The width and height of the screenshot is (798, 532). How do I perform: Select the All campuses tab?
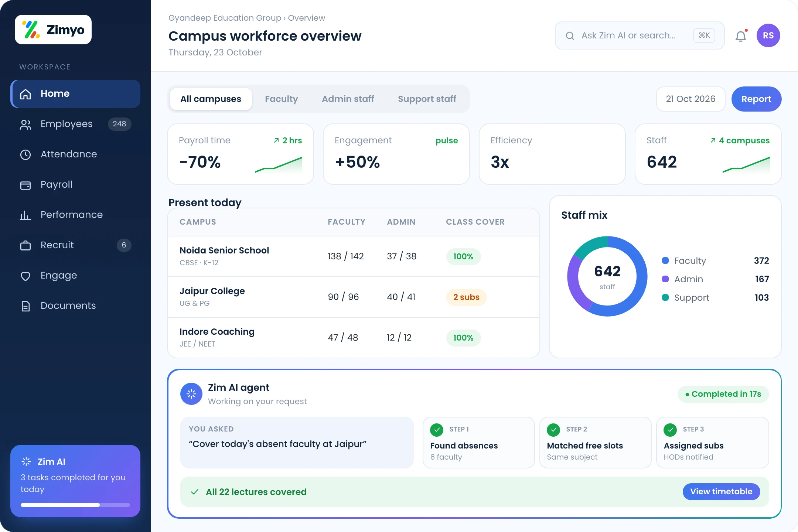pos(211,99)
